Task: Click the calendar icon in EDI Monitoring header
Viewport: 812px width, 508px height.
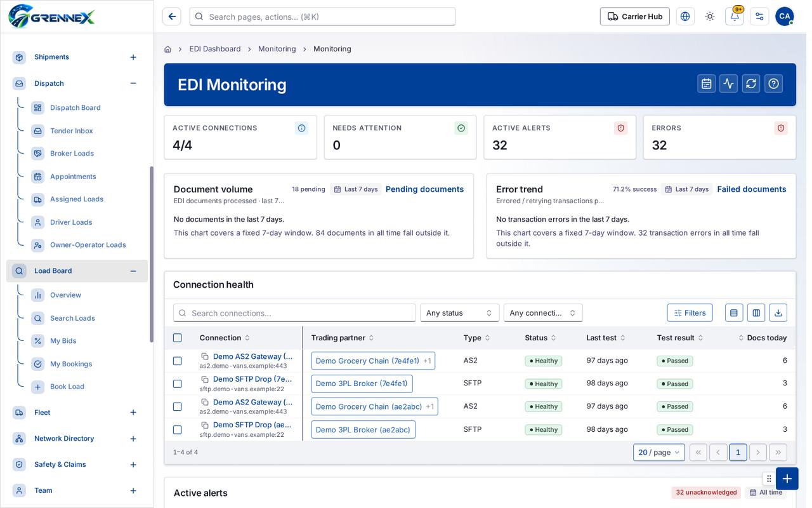Action: click(x=706, y=84)
